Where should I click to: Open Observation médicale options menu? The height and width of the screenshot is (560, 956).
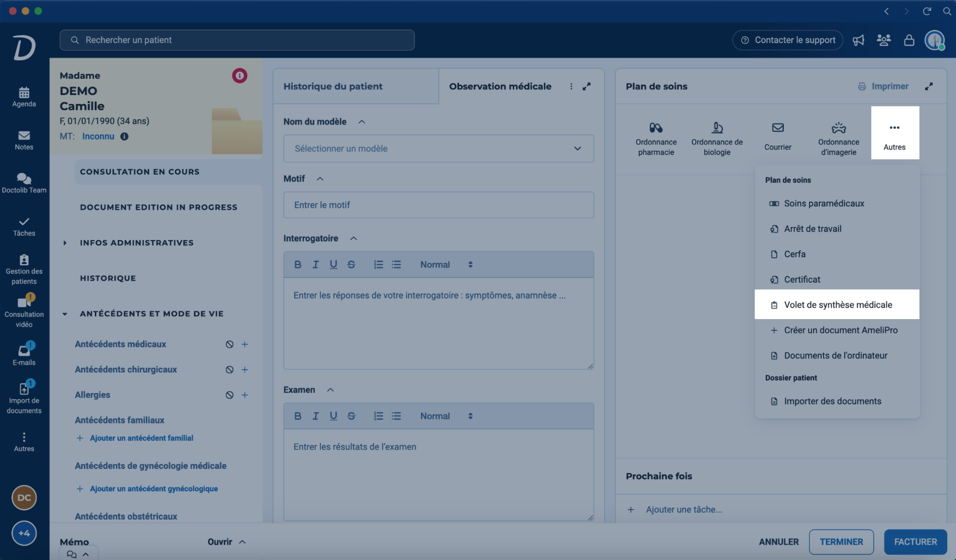(x=571, y=87)
